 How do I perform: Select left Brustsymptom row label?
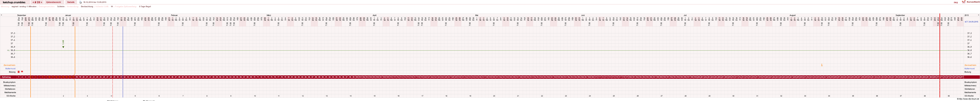[10, 82]
